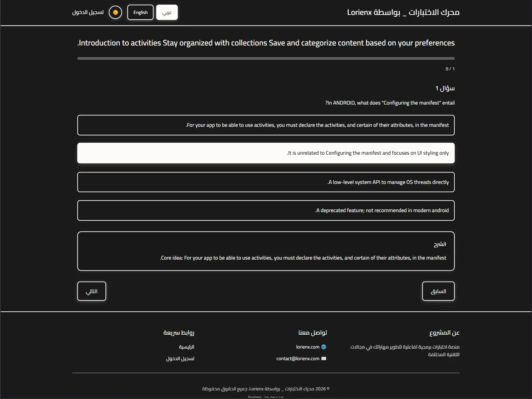Visit the lorienx.com website link
The image size is (532, 399).
click(308, 347)
